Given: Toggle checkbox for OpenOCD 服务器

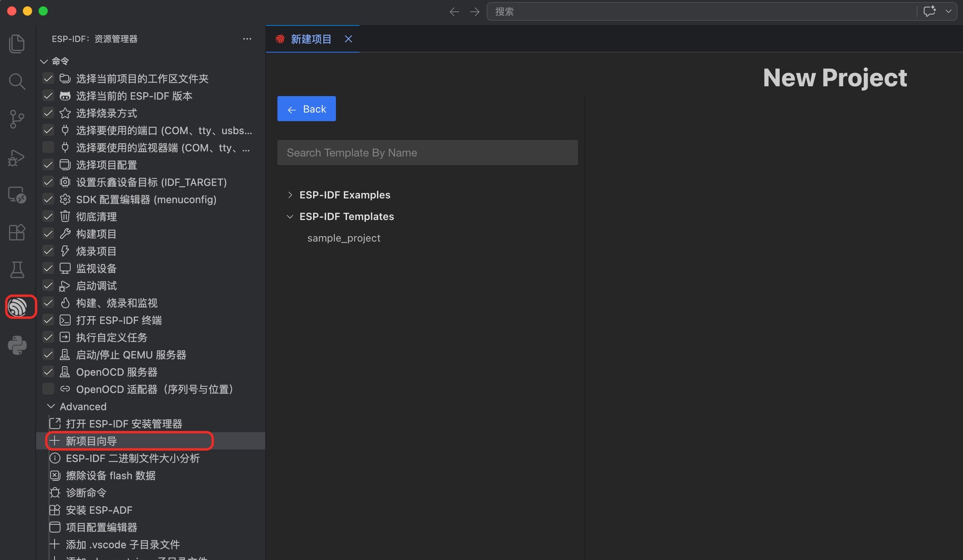Looking at the screenshot, I should (48, 372).
